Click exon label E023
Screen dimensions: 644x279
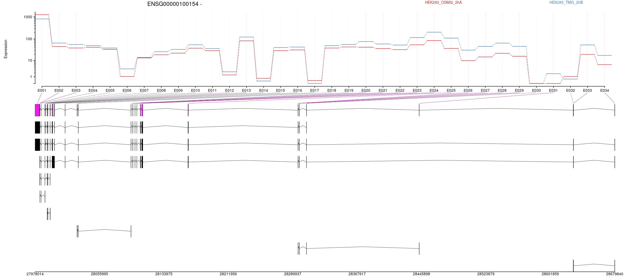[417, 90]
